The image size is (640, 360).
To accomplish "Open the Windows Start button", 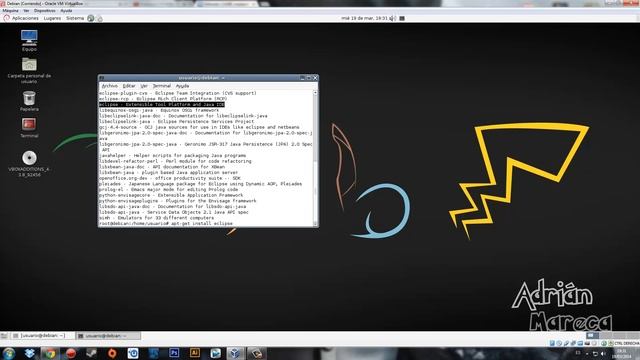I will pyautogui.click(x=9, y=353).
